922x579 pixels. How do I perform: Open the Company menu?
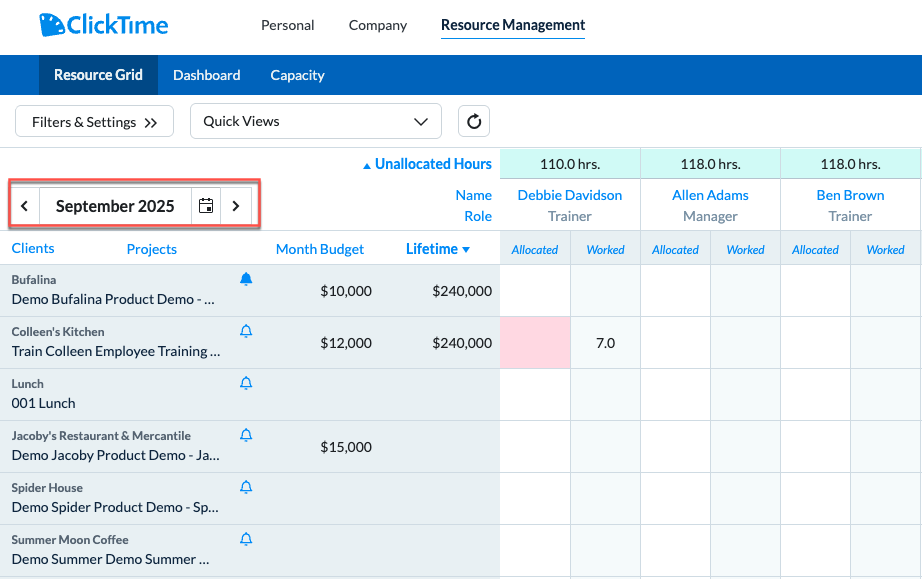(378, 25)
